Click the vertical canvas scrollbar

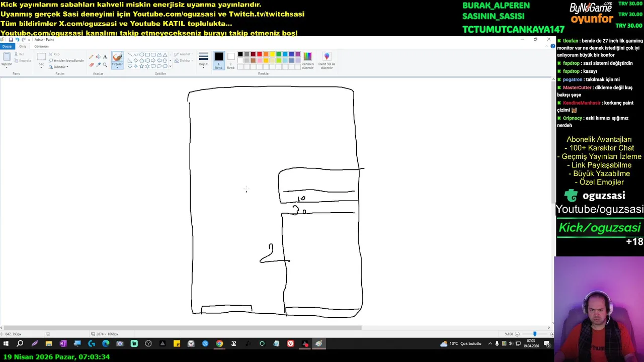tap(553, 143)
